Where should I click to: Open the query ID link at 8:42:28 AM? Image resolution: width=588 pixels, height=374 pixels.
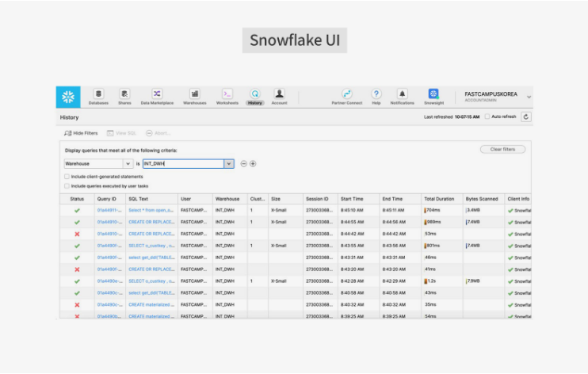click(x=109, y=281)
